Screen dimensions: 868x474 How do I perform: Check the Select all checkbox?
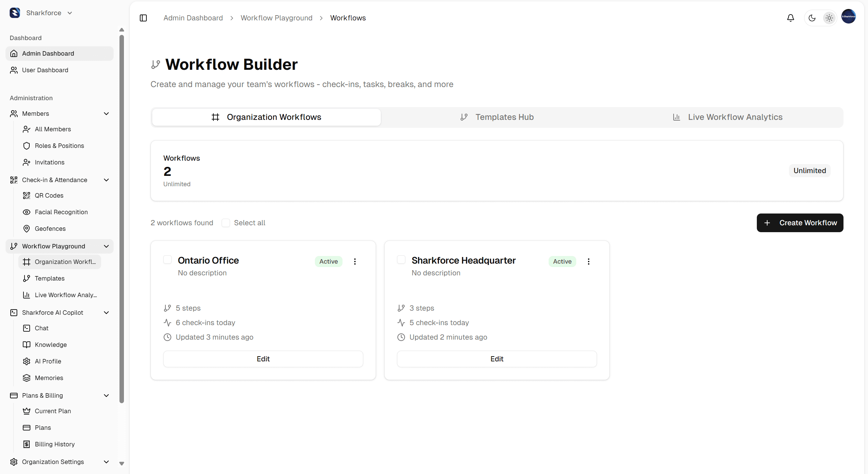[226, 223]
